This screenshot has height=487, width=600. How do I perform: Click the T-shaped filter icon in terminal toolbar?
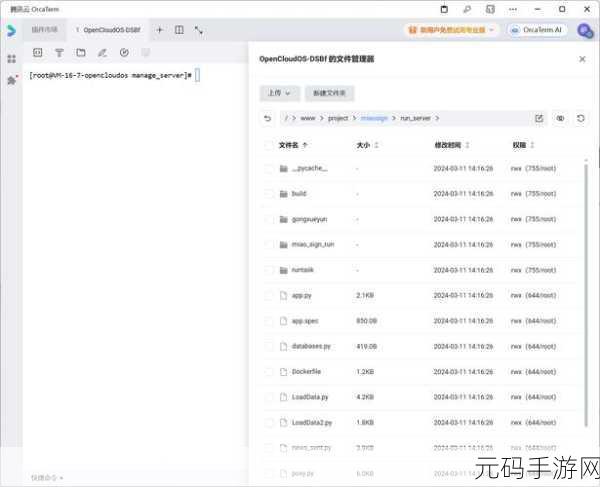point(59,52)
